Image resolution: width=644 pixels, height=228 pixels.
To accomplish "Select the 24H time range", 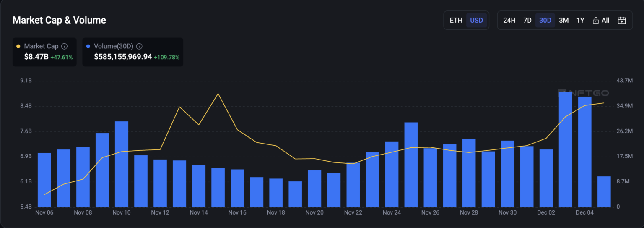I will point(509,20).
